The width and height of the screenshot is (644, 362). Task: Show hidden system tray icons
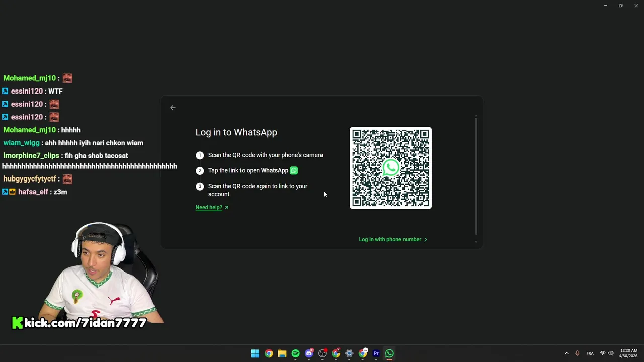[567, 353]
